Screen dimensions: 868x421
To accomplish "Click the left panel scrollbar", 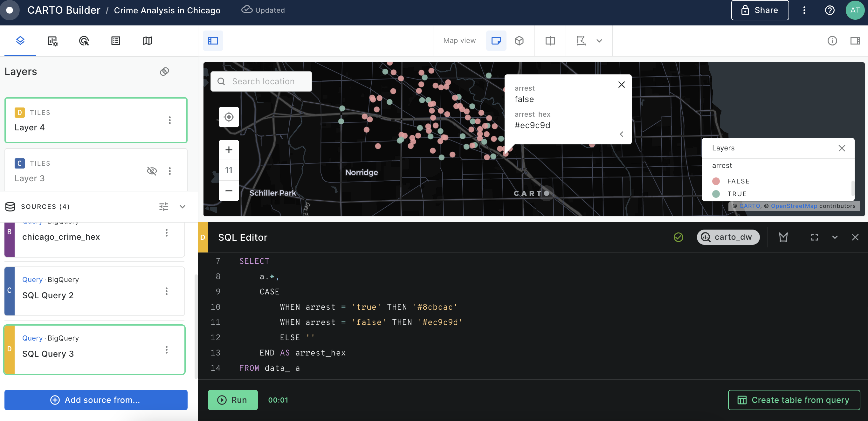I will (x=196, y=327).
